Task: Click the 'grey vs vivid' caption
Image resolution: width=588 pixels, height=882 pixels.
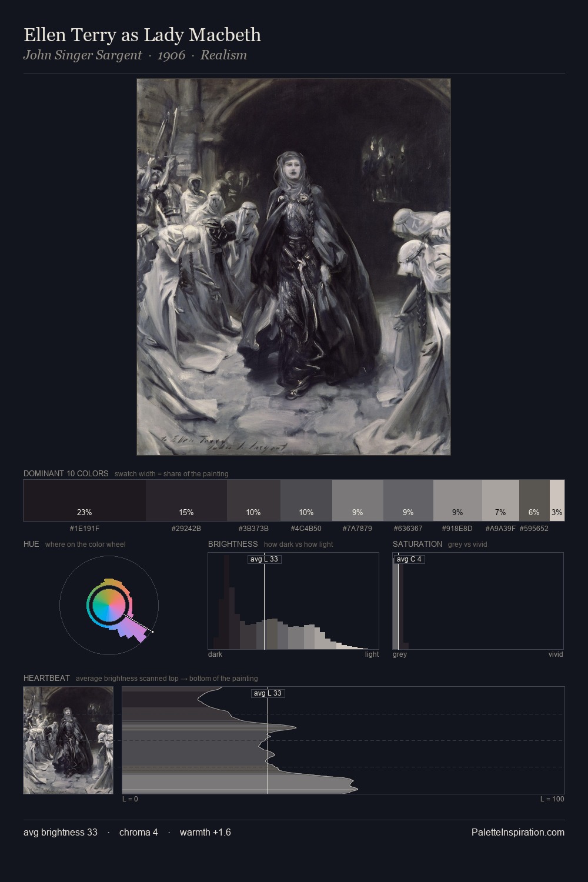Action: pos(468,544)
